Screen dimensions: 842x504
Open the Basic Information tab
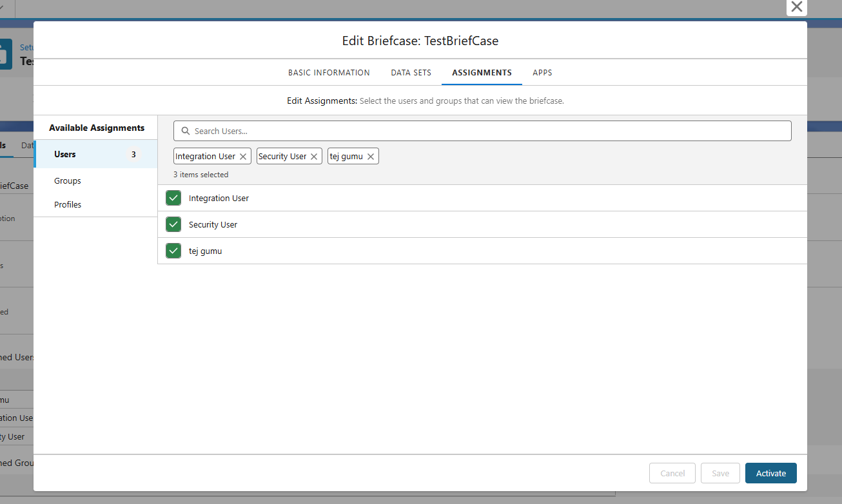coord(329,73)
